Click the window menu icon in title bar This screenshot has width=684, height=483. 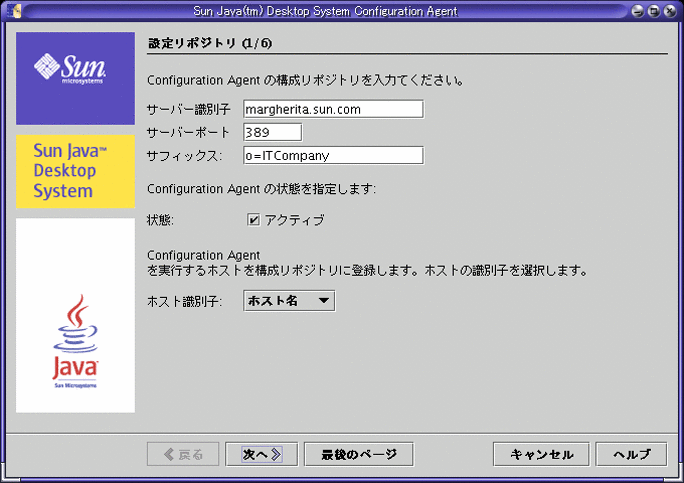pyautogui.click(x=14, y=10)
